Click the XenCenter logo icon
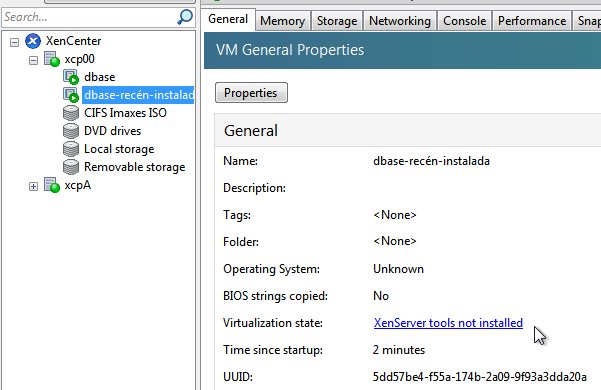This screenshot has height=390, width=601. click(x=33, y=41)
